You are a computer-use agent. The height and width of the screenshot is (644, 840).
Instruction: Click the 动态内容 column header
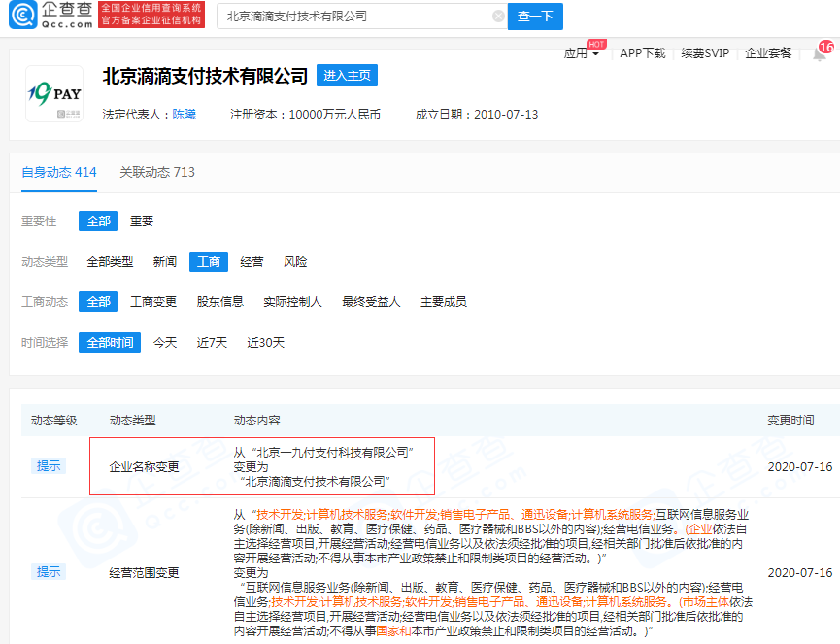pyautogui.click(x=256, y=420)
